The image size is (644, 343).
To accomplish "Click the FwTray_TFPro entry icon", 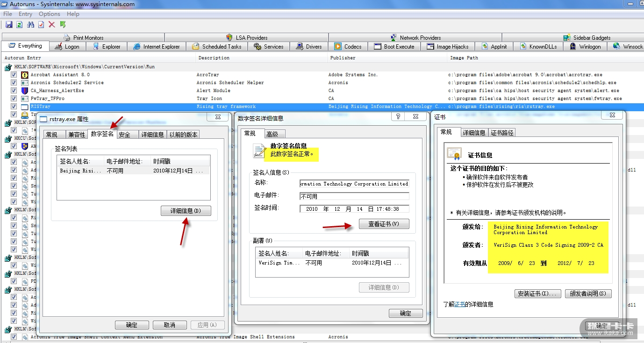I will pos(25,99).
